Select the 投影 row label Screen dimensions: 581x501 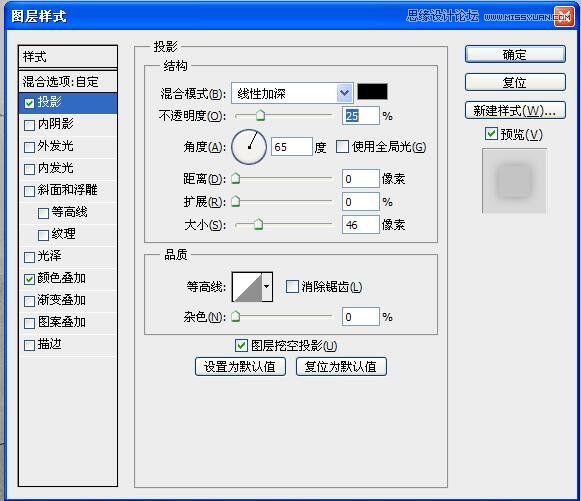49,102
